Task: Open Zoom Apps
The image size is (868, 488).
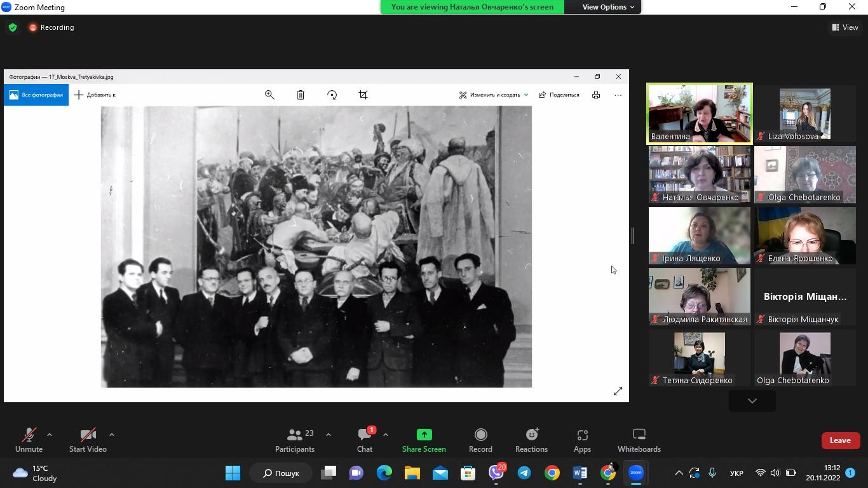Action: tap(582, 440)
